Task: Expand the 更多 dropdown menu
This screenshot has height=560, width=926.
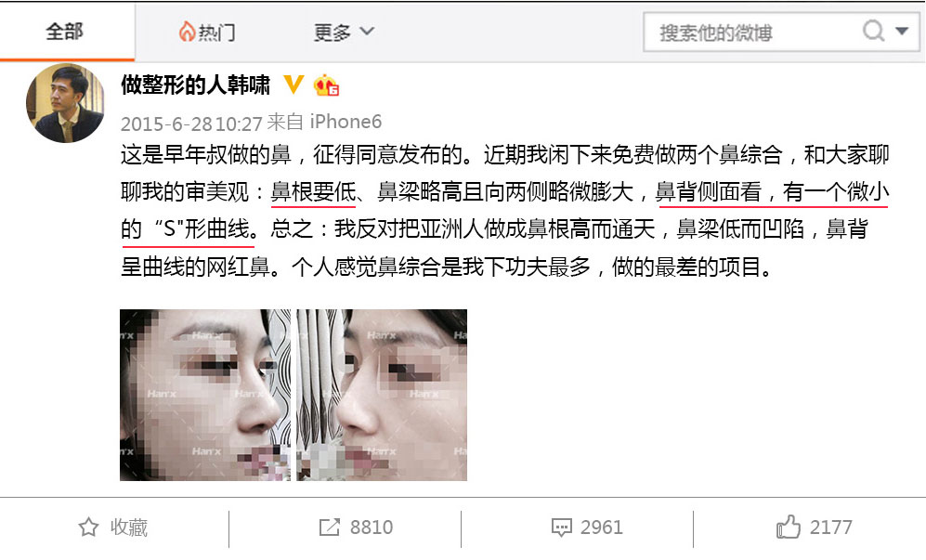Action: pyautogui.click(x=344, y=32)
